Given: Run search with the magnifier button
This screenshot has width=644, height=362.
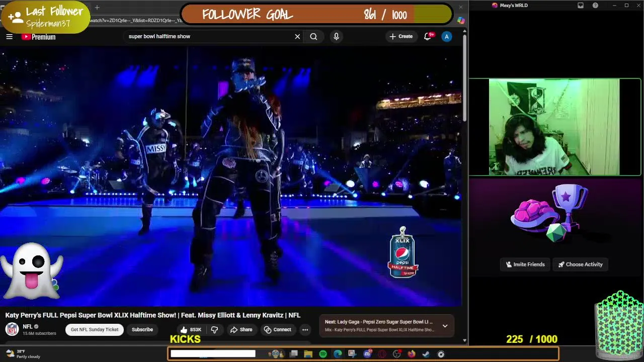Looking at the screenshot, I should pyautogui.click(x=313, y=36).
